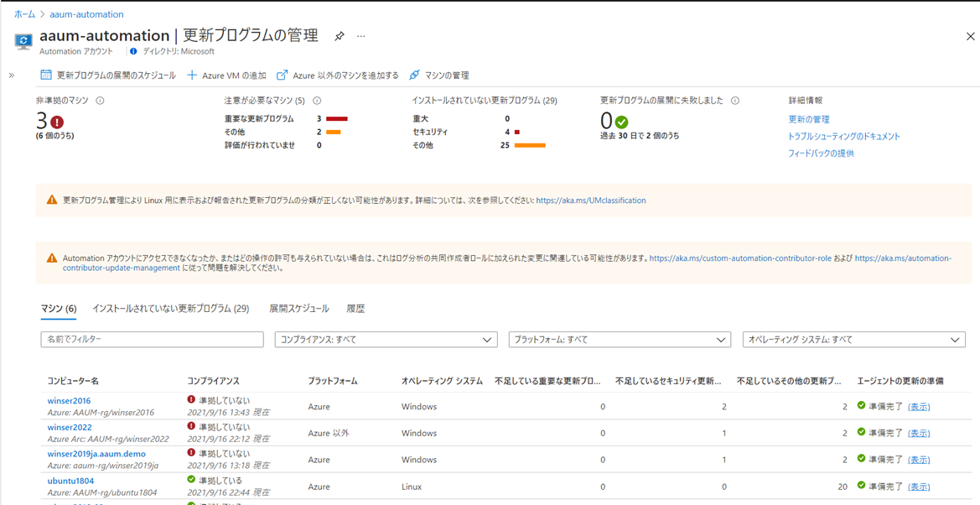The image size is (980, 505).
Task: Open the more options ellipsis menu
Action: click(x=361, y=37)
